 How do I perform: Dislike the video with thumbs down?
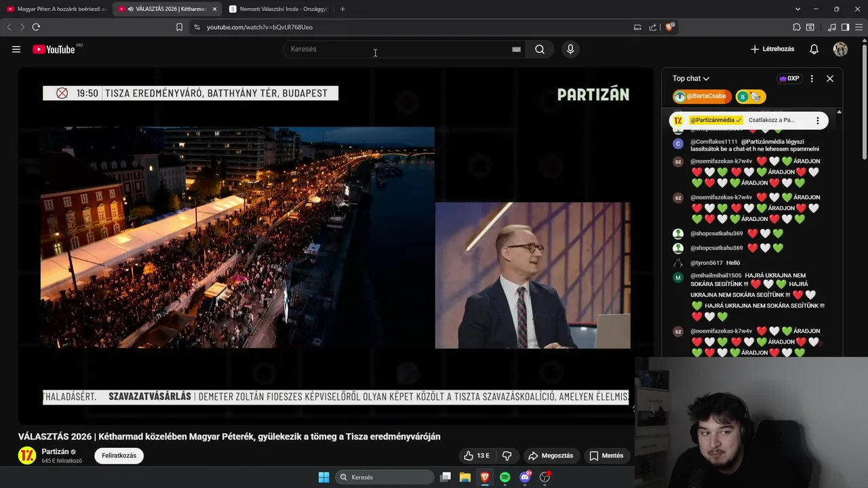click(507, 455)
